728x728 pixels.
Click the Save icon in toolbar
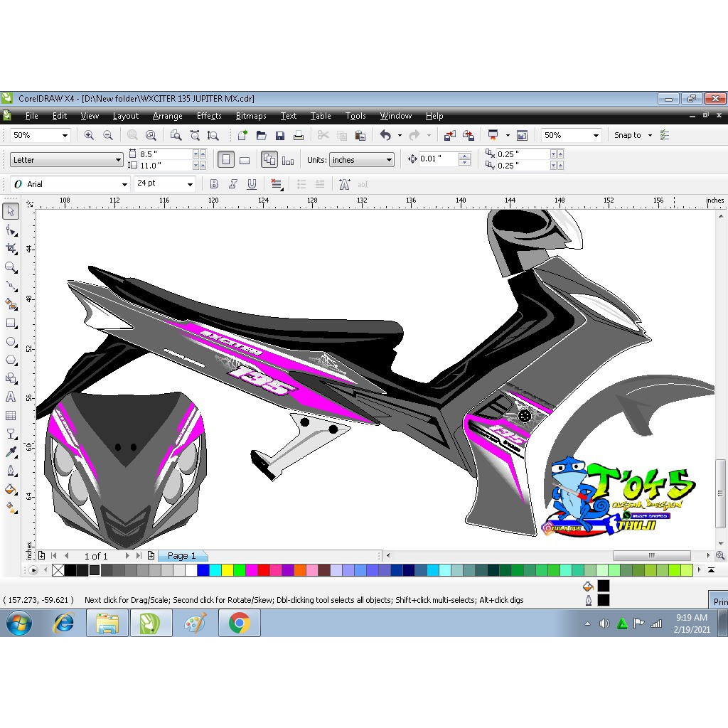click(280, 136)
